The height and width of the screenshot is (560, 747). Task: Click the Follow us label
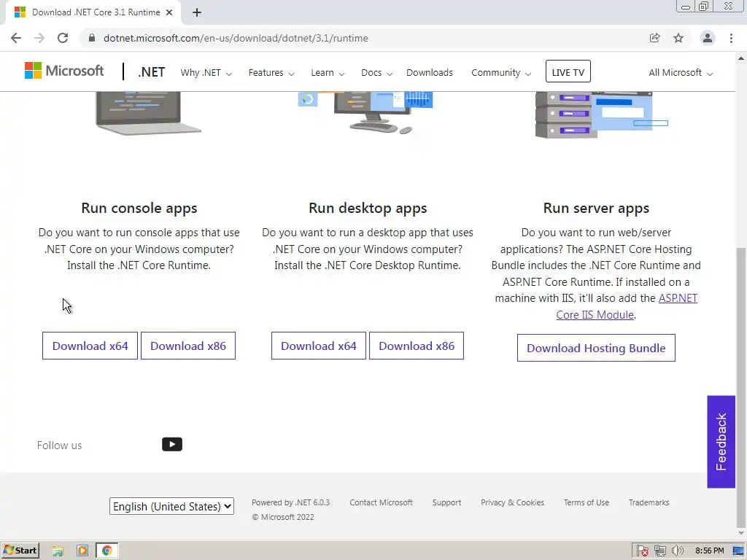(60, 446)
